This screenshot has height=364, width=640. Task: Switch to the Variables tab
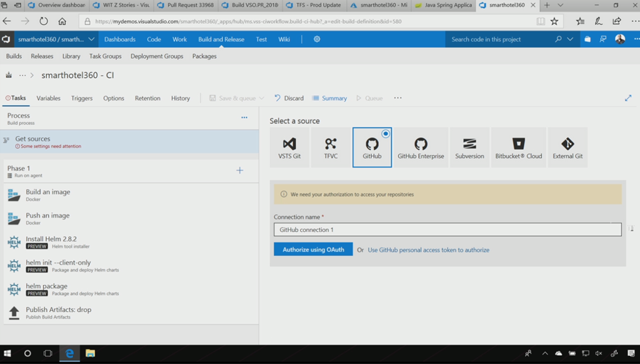pos(48,98)
